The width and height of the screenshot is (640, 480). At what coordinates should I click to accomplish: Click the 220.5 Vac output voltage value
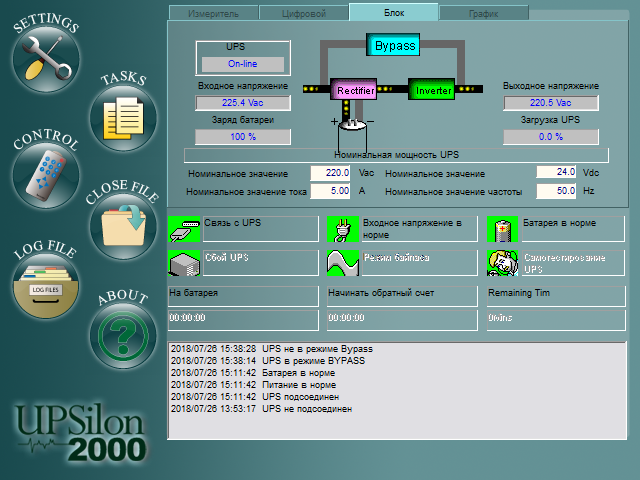click(x=551, y=103)
